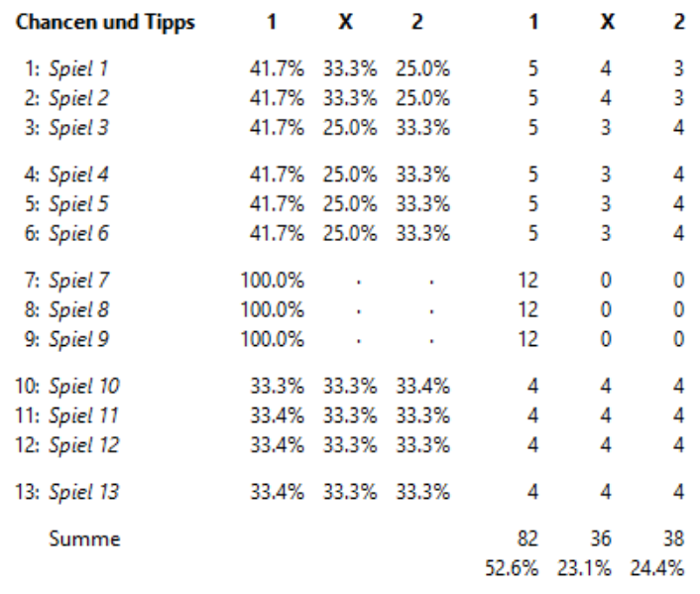Select the 'Spiel 11' row label

pyautogui.click(x=83, y=416)
